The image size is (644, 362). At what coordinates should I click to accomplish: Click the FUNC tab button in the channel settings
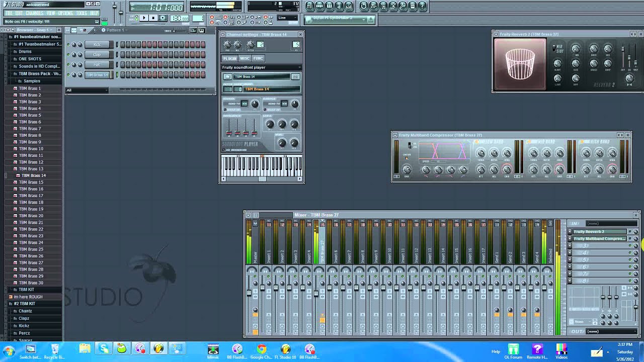[258, 58]
